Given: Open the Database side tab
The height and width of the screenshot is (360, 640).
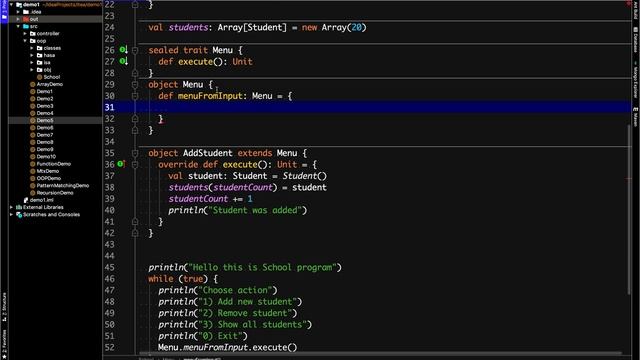Looking at the screenshot, I should [x=636, y=40].
